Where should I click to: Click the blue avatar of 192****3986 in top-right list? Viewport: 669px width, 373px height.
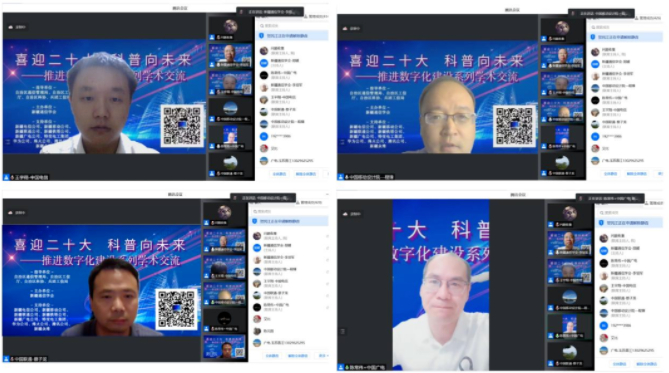pos(595,137)
